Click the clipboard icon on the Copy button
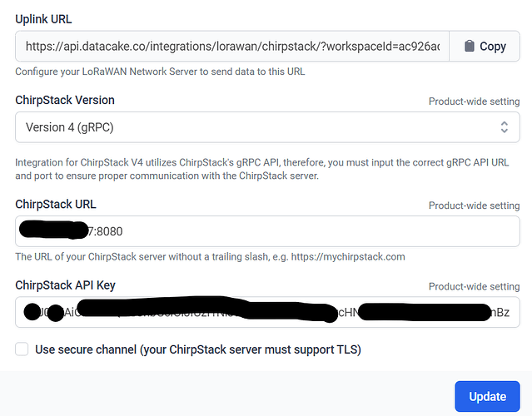The width and height of the screenshot is (532, 416). (469, 47)
